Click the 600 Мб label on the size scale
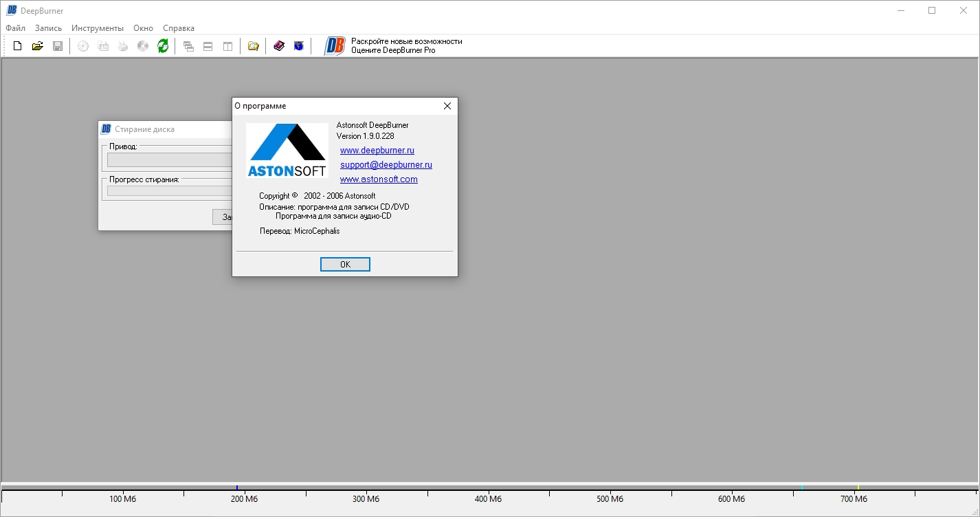The image size is (980, 517). click(731, 499)
